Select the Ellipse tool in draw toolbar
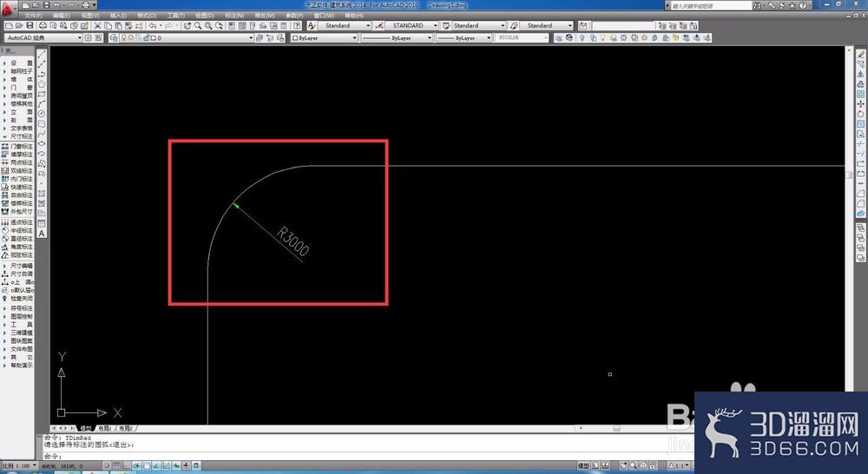Screen dimensions: 868x474 tap(42, 143)
